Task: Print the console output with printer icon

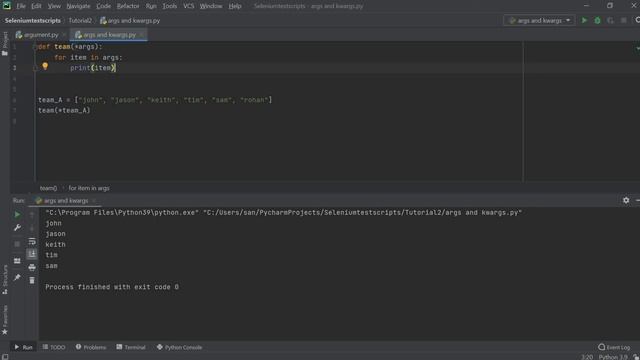Action: (x=32, y=267)
